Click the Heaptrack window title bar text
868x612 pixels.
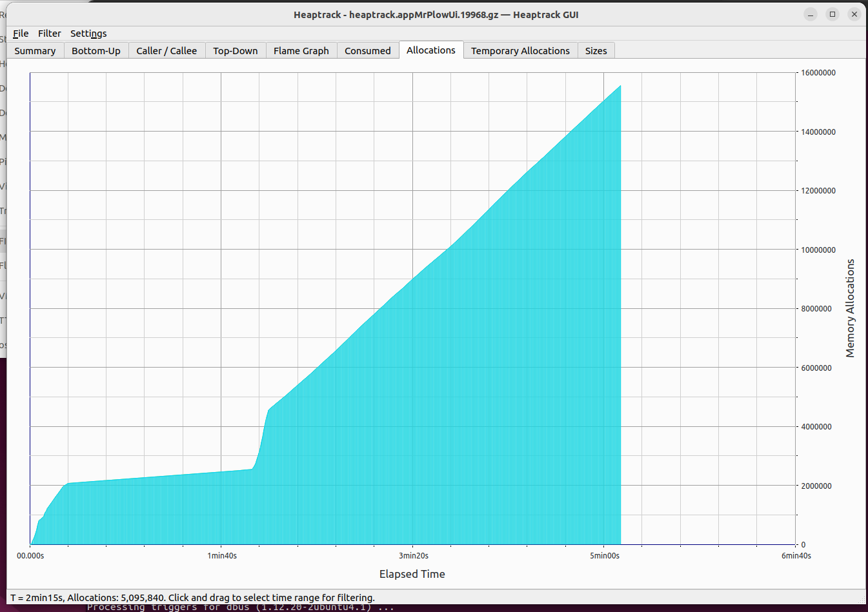[x=436, y=15]
